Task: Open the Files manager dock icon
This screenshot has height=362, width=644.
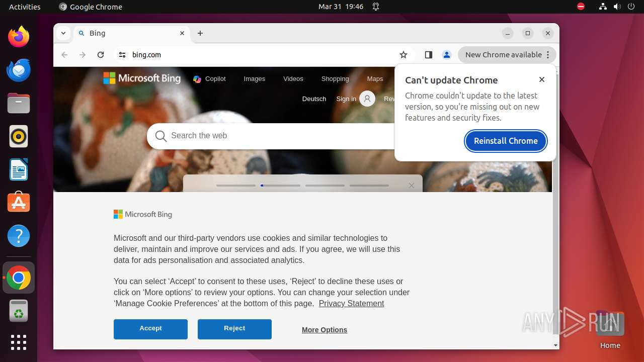Action: [19, 103]
